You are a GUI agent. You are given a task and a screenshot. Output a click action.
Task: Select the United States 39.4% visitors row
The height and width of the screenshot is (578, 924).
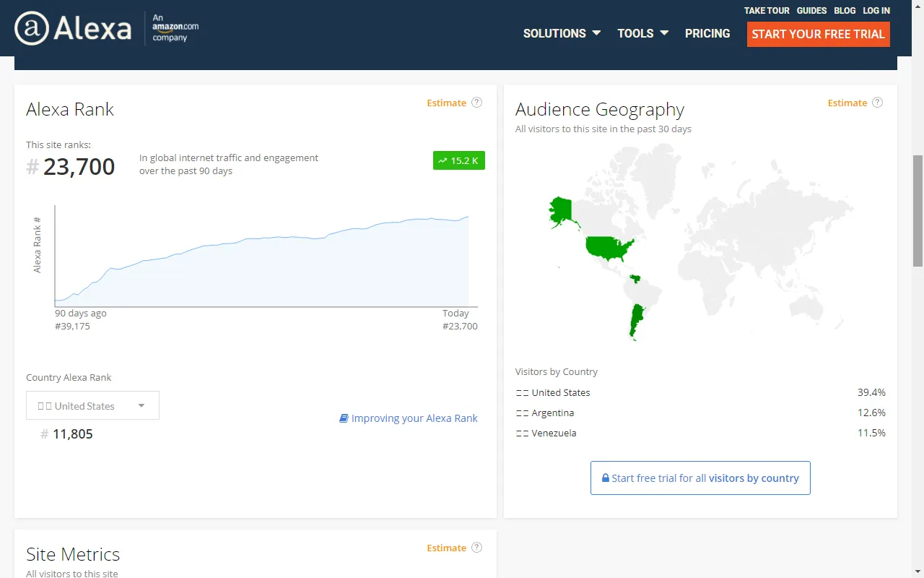coord(700,392)
